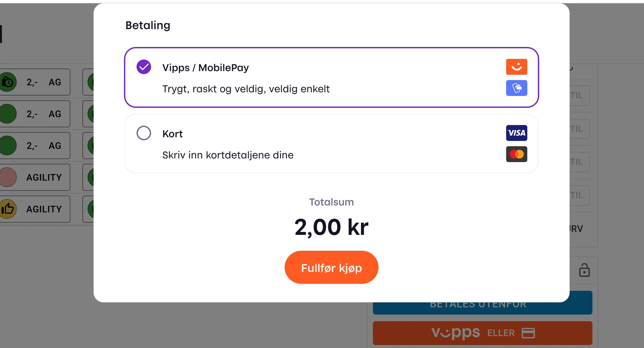The height and width of the screenshot is (348, 644).
Task: Click the AGILITY row with the pink circle
Action: (35, 177)
